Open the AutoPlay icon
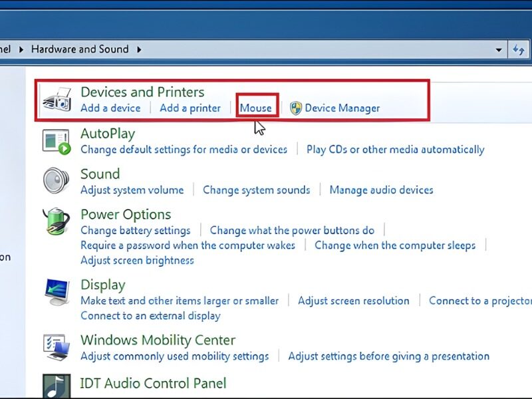 [x=57, y=142]
